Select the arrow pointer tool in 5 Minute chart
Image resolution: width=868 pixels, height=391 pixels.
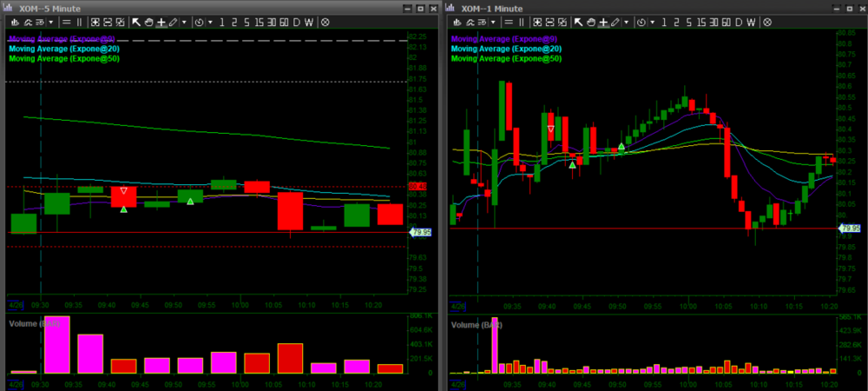[136, 22]
